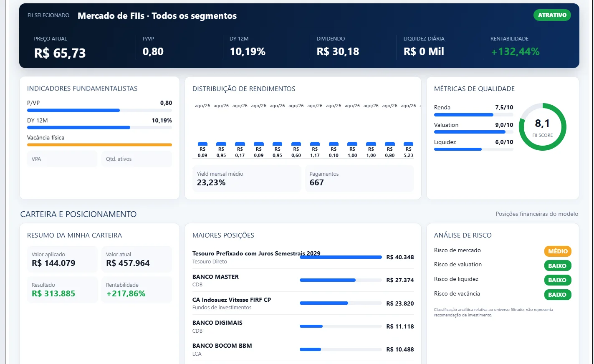Click the CARTEIRA E POSICIONAMENTO section heading
Image resolution: width=594 pixels, height=364 pixels.
tap(78, 214)
